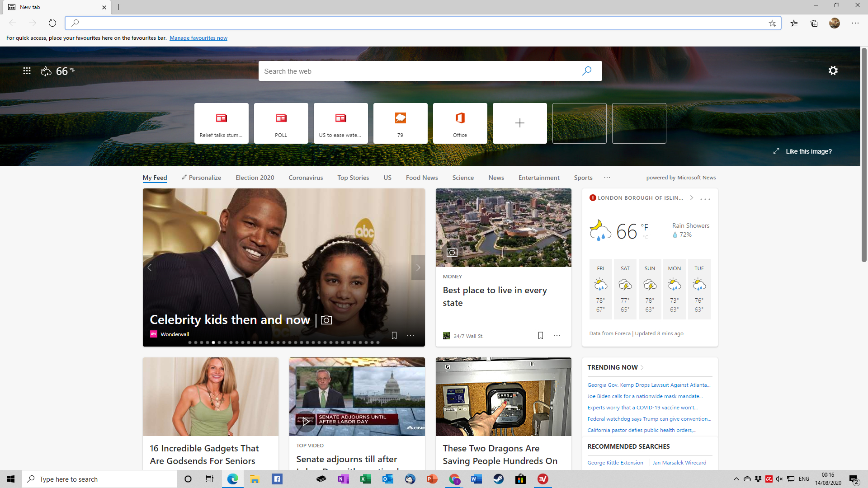
Task: Toggle the bookmark icon on celebrity kids article
Action: (x=393, y=335)
